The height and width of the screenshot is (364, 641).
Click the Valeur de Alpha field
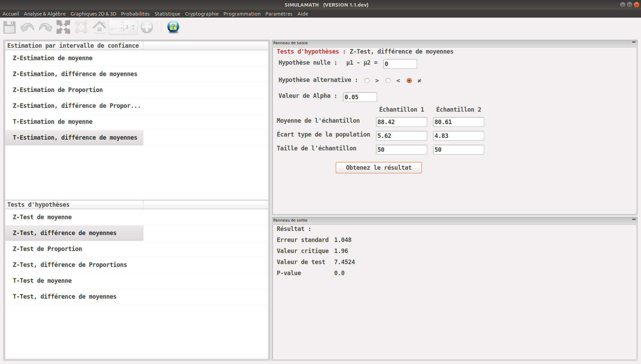coord(360,97)
